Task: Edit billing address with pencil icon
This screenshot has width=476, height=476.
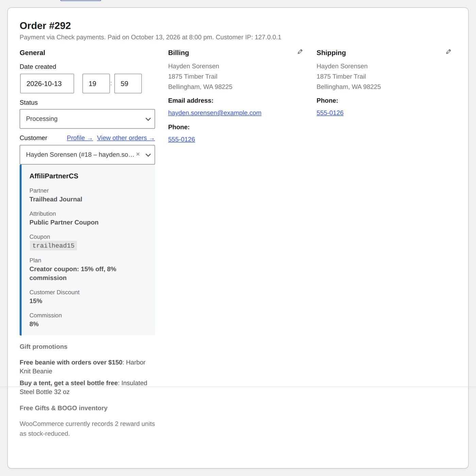Action: 300,52
